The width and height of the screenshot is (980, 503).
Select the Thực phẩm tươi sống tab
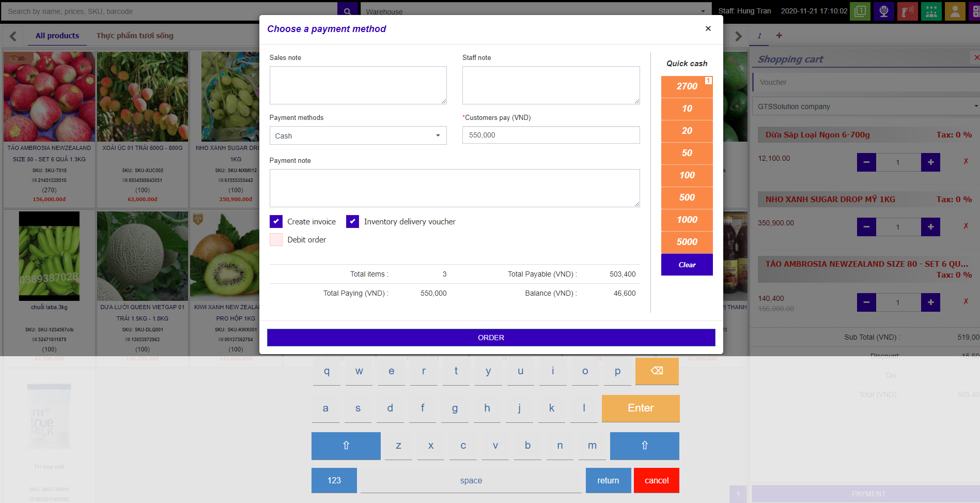135,35
